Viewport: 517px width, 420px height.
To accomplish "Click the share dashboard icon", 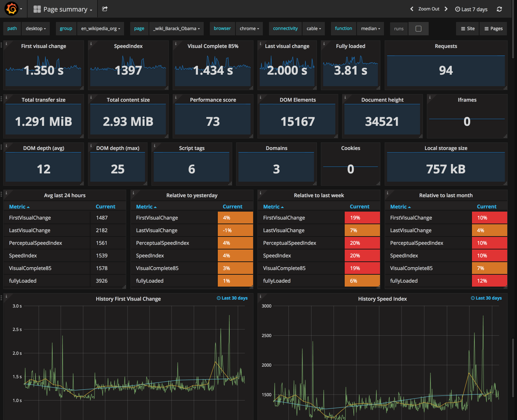I will (105, 9).
